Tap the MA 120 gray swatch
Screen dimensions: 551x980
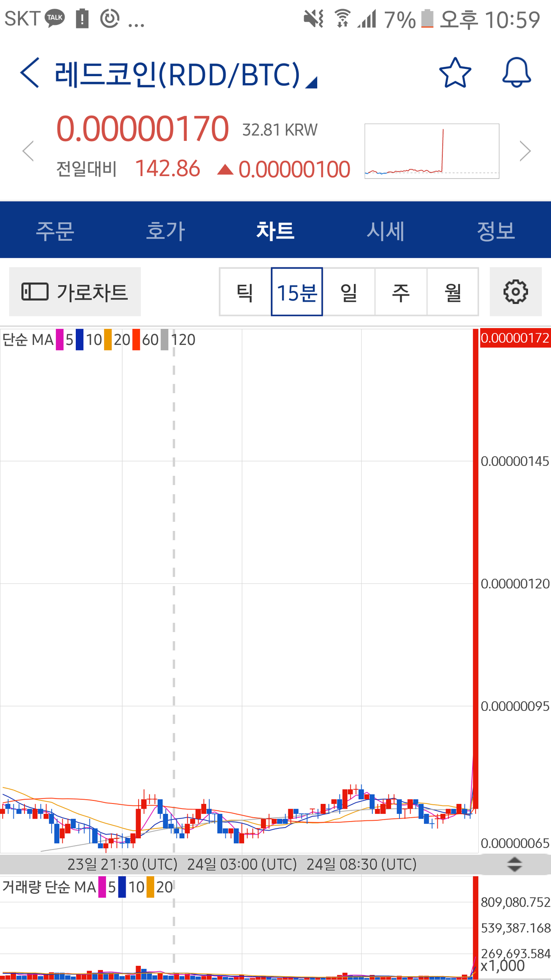pos(164,340)
